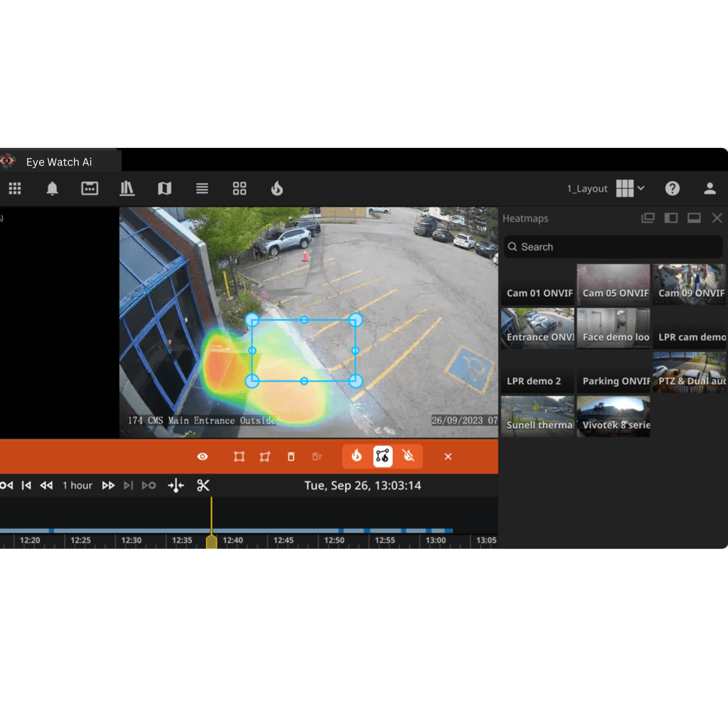Click the Heatmaps panel title
This screenshot has height=728, width=728.
tap(525, 218)
